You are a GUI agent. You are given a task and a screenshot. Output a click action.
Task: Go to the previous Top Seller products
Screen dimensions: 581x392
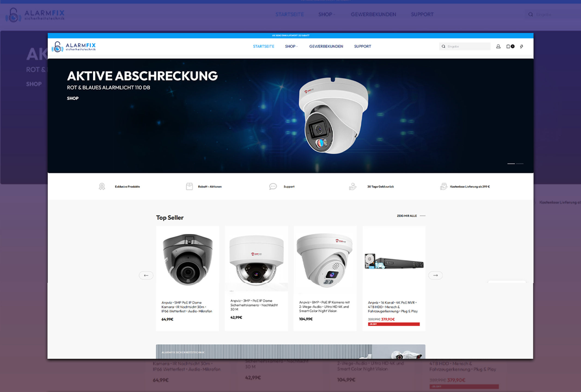click(146, 275)
